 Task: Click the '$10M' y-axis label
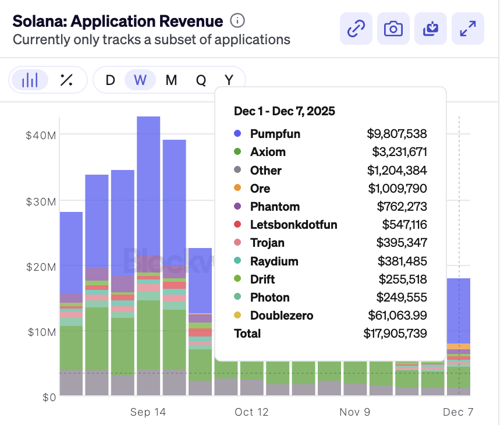pyautogui.click(x=42, y=332)
